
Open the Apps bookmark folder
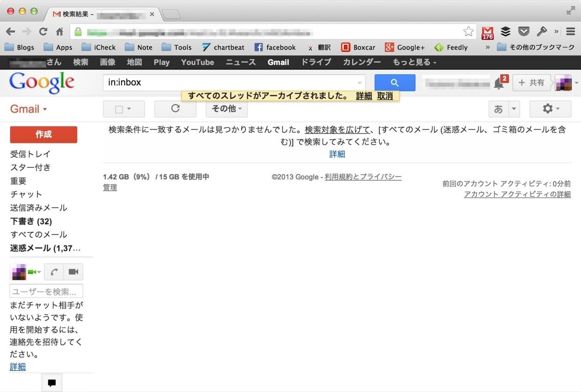coord(58,47)
